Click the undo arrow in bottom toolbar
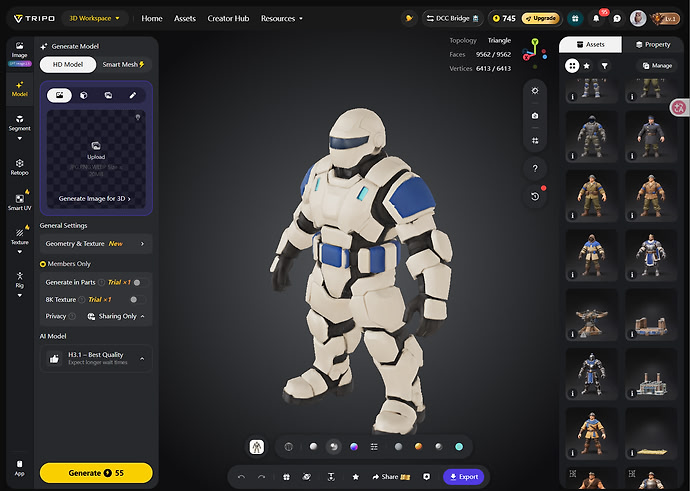The image size is (690, 491). pos(241,476)
